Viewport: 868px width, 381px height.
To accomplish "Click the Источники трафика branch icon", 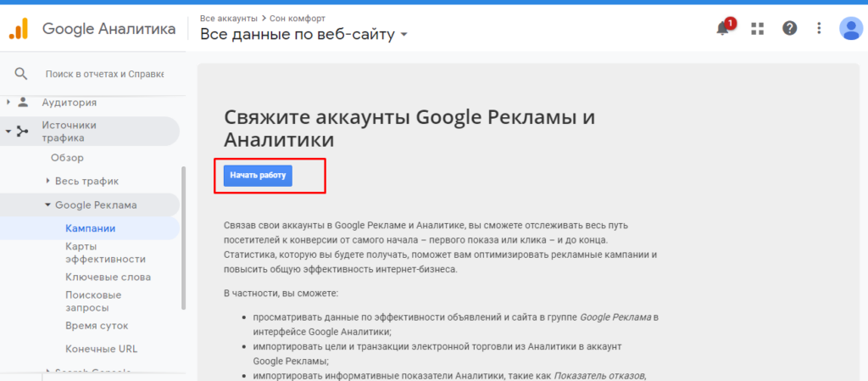I will [22, 132].
